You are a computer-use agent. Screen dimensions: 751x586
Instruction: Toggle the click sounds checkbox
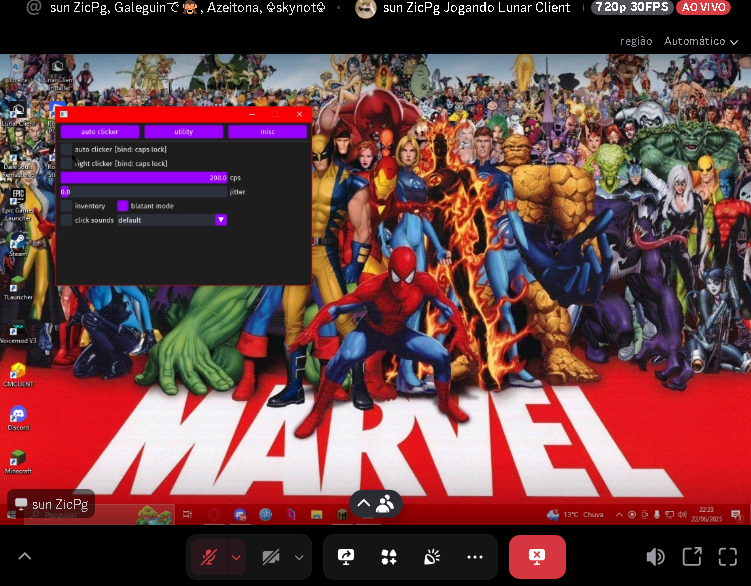tap(67, 220)
